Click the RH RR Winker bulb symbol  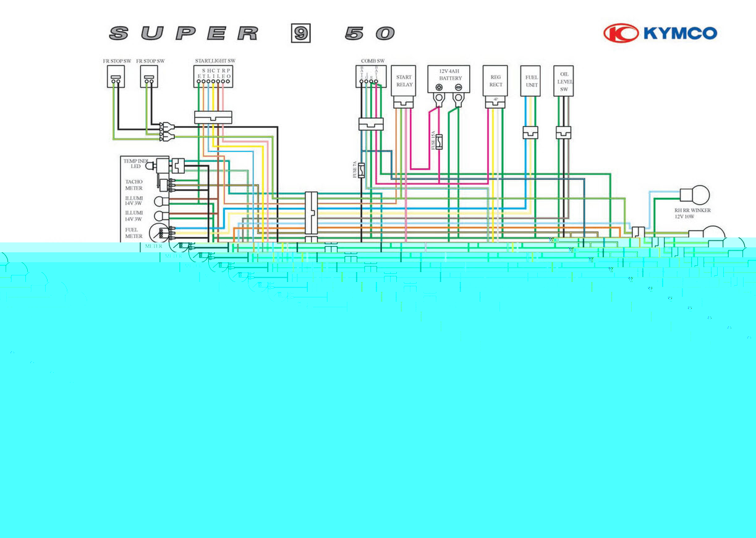(x=695, y=195)
